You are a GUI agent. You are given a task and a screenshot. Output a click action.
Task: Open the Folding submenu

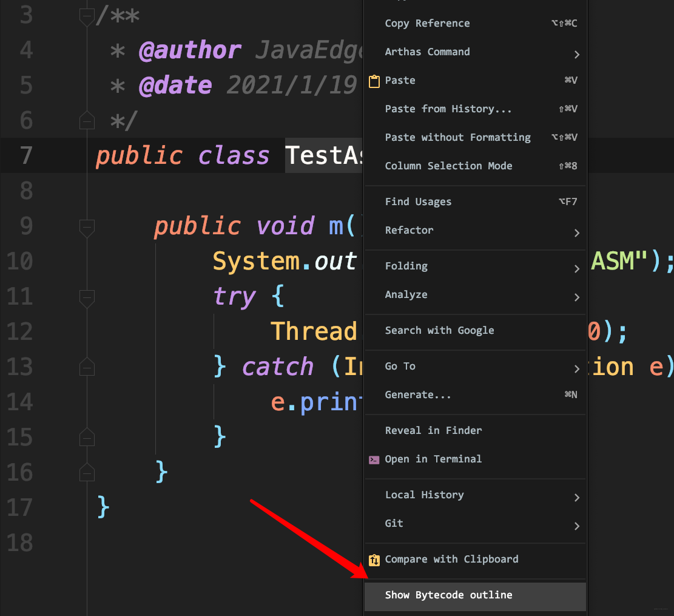click(406, 266)
